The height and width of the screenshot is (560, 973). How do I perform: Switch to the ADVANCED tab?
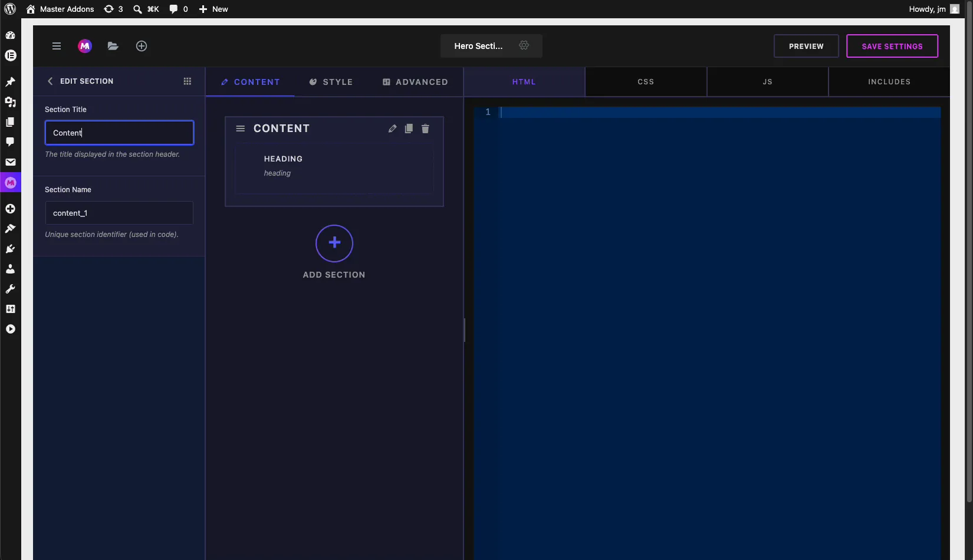pos(415,82)
